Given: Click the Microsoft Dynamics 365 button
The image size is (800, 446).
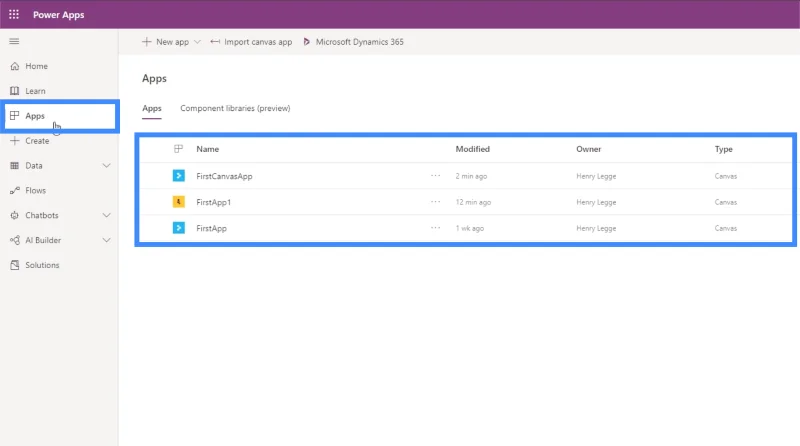Looking at the screenshot, I should [353, 42].
